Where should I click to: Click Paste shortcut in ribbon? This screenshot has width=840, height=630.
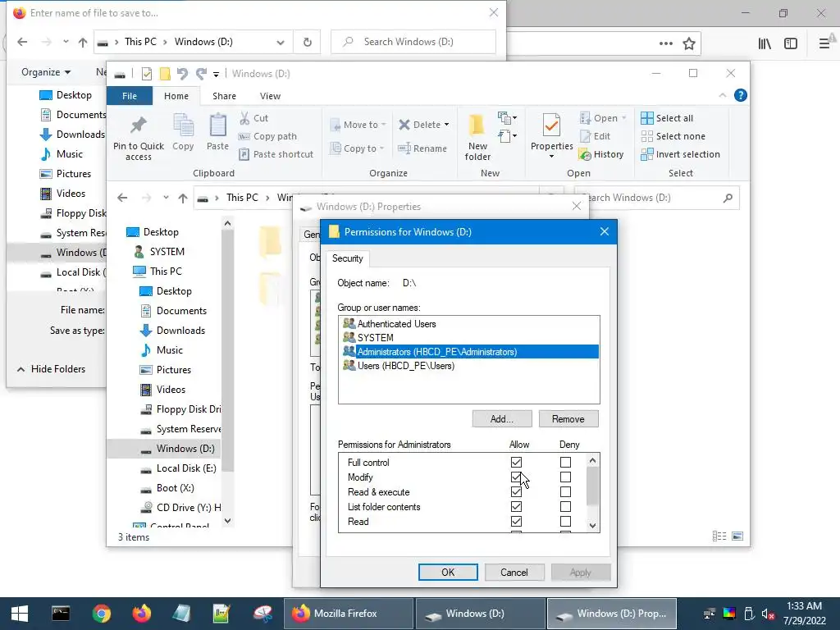click(x=276, y=154)
